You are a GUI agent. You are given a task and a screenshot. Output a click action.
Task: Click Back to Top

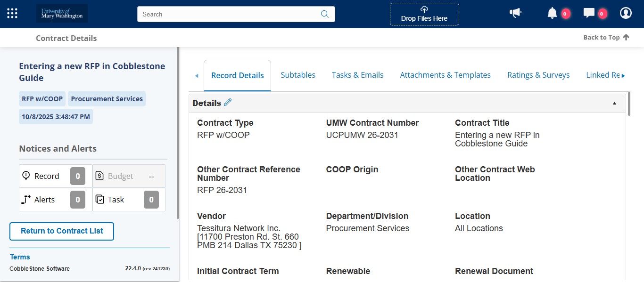[606, 37]
